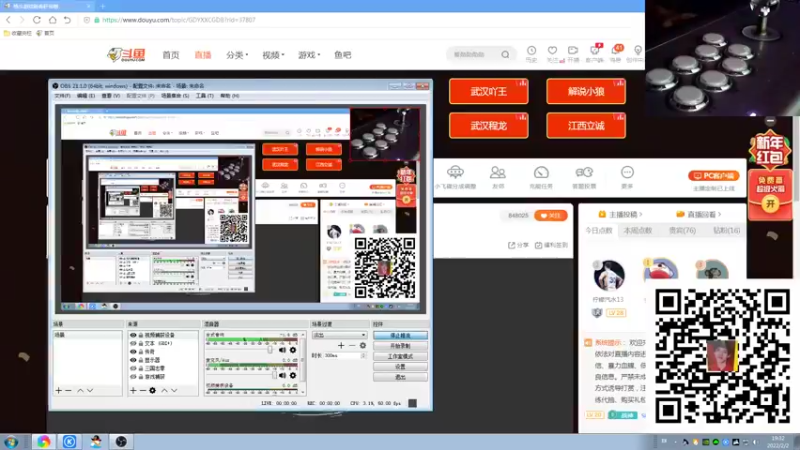The width and height of the screenshot is (800, 450).
Task: Click the 解说小狼 orange button
Action: (586, 91)
